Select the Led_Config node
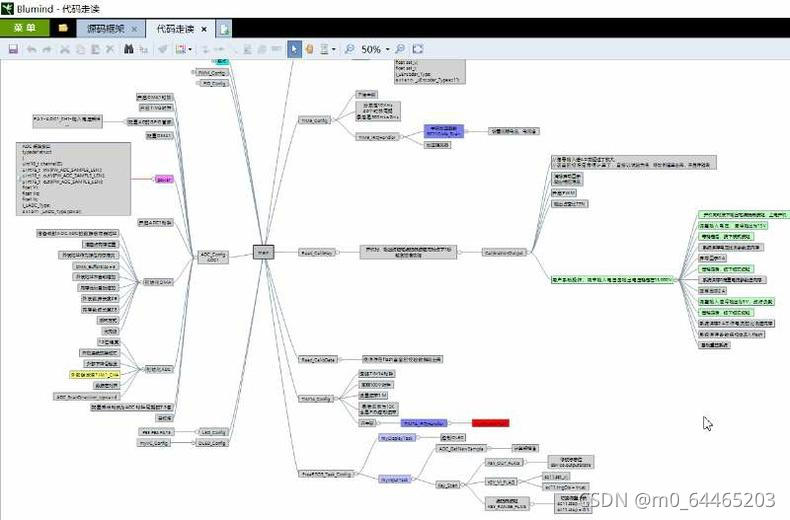The width and height of the screenshot is (790, 520). [x=214, y=432]
